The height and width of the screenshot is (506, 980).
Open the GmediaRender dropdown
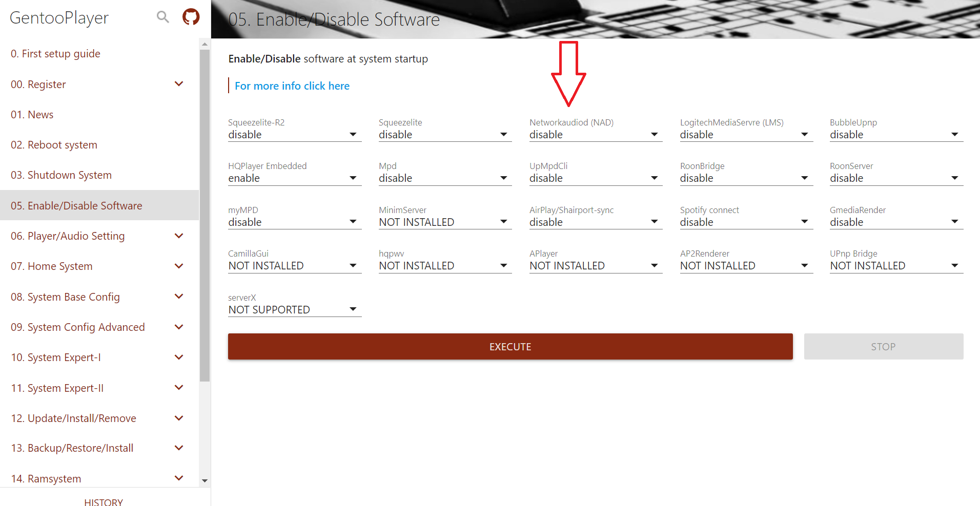[896, 222]
